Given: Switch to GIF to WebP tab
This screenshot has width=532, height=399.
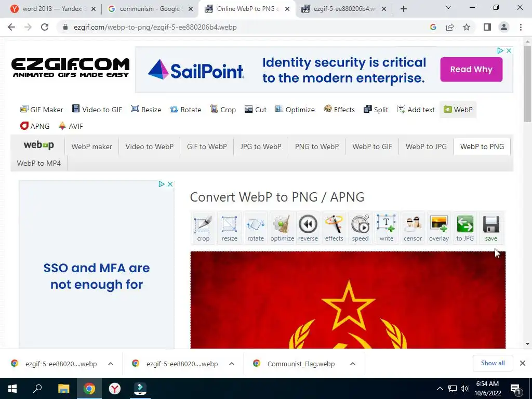Looking at the screenshot, I should [207, 147].
